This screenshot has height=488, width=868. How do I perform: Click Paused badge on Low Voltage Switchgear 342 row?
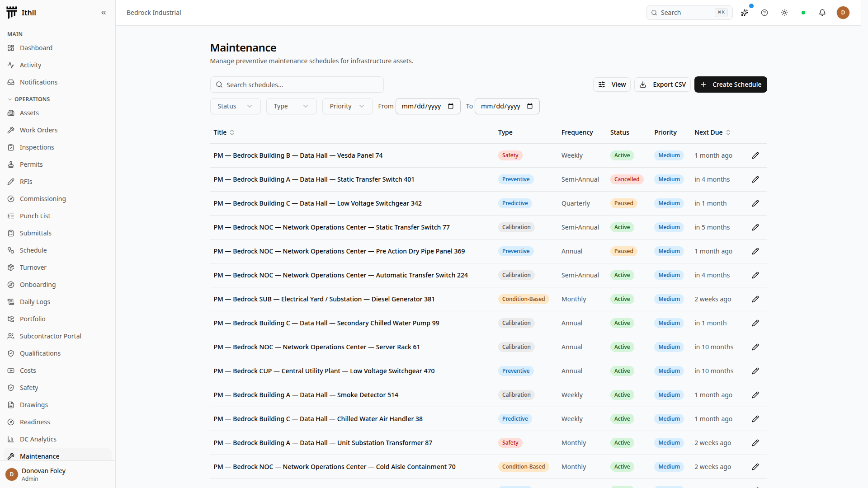(624, 203)
